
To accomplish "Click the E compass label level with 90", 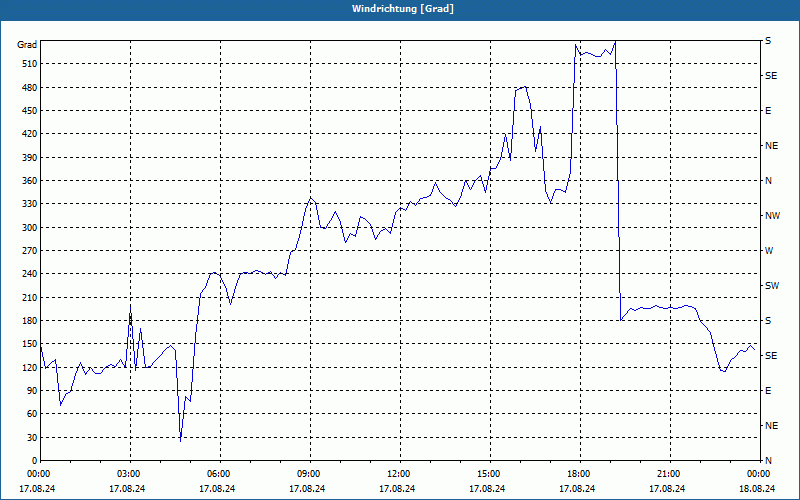I will pos(768,391).
